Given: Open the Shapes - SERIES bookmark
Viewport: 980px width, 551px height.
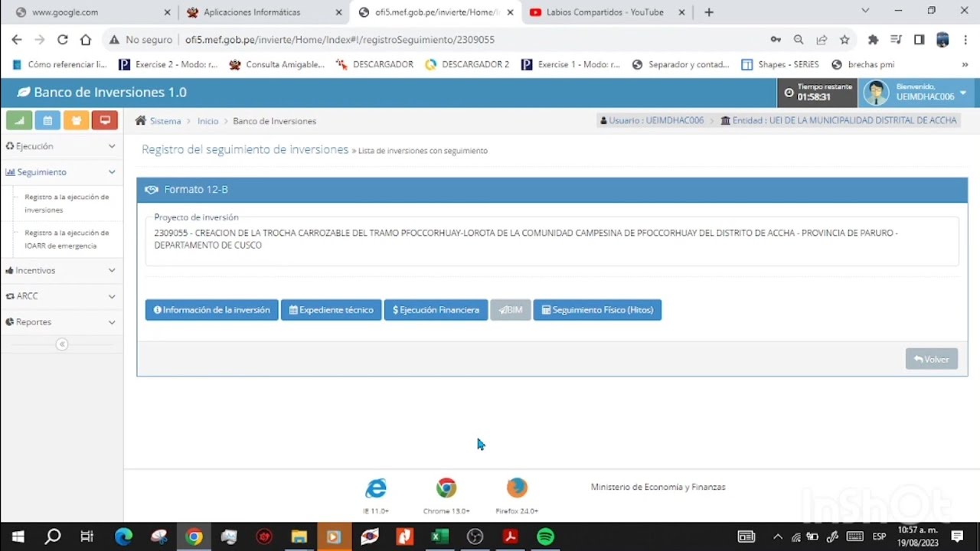Looking at the screenshot, I should (780, 65).
